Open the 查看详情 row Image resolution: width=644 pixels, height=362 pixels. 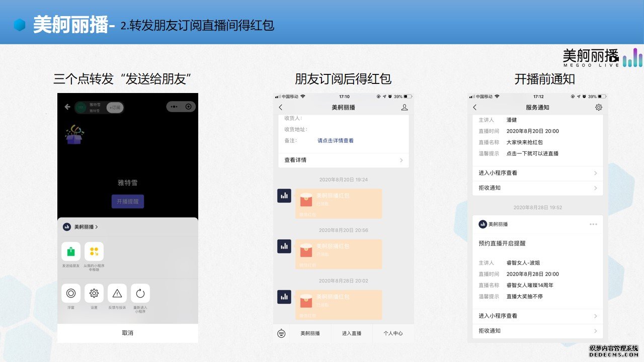tap(344, 160)
